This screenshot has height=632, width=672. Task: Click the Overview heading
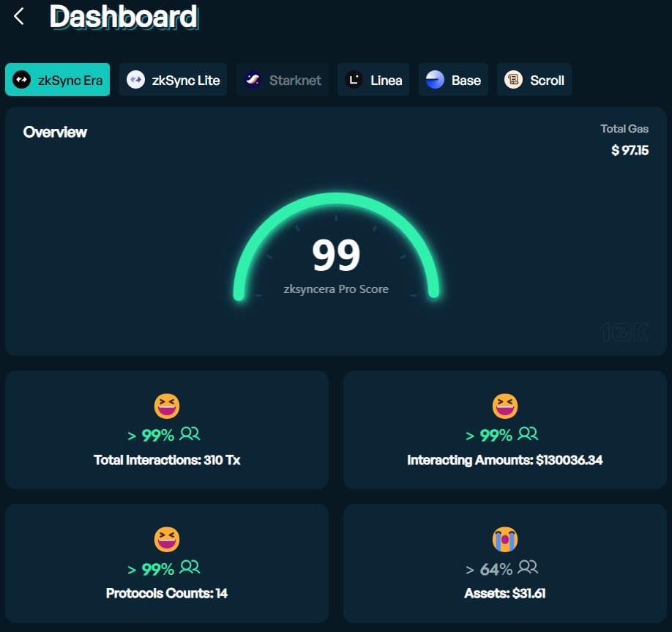(x=55, y=132)
